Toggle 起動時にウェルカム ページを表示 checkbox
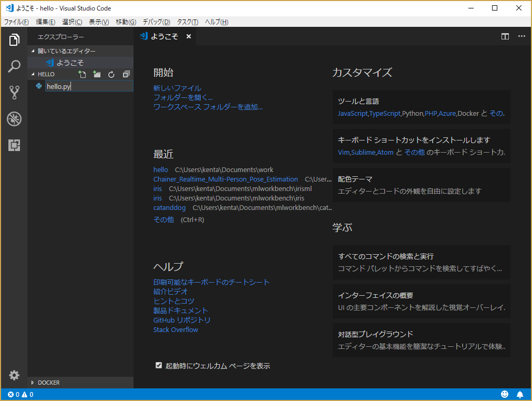The height and width of the screenshot is (401, 532). pyautogui.click(x=158, y=365)
